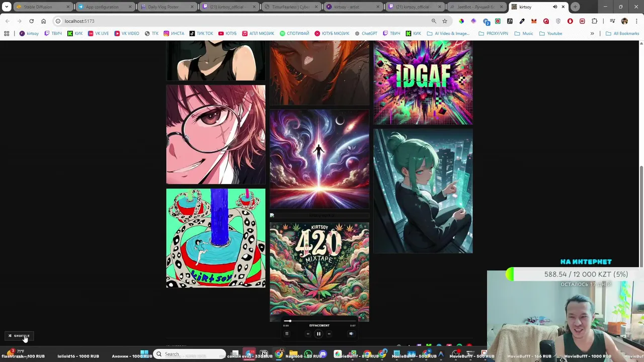
Task: Open the Youtube bookmarks folder
Action: click(x=550, y=34)
